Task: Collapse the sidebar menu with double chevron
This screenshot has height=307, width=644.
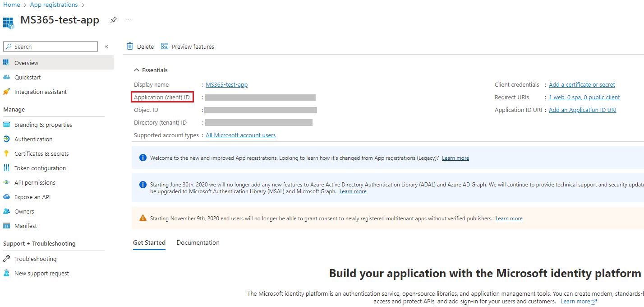Action: pyautogui.click(x=106, y=47)
